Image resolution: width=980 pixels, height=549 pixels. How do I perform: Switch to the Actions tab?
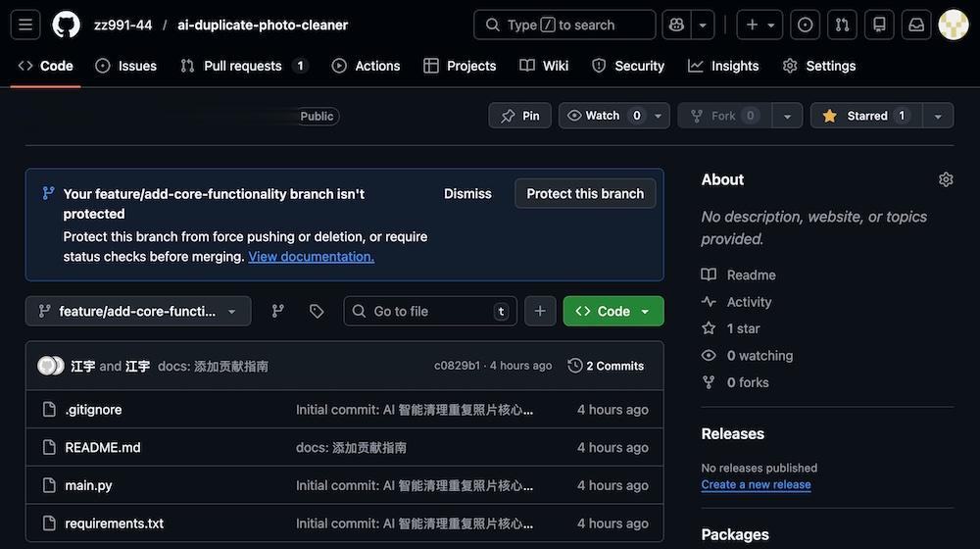[x=367, y=66]
